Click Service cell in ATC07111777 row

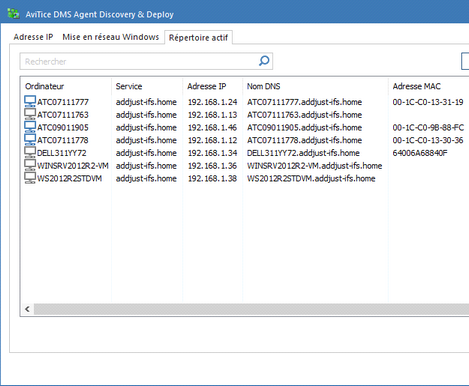(x=146, y=102)
